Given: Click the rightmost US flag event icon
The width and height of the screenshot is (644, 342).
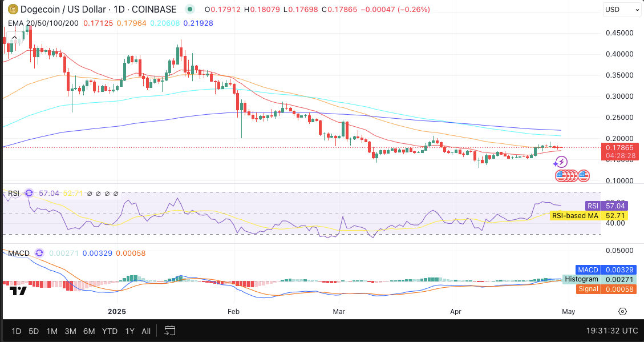Looking at the screenshot, I should 583,176.
